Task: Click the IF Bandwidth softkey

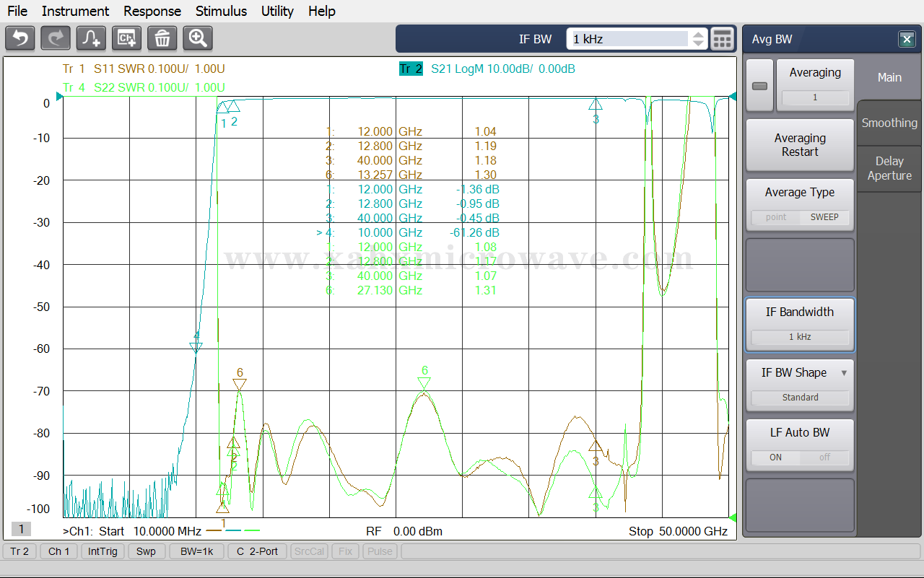Action: [800, 325]
